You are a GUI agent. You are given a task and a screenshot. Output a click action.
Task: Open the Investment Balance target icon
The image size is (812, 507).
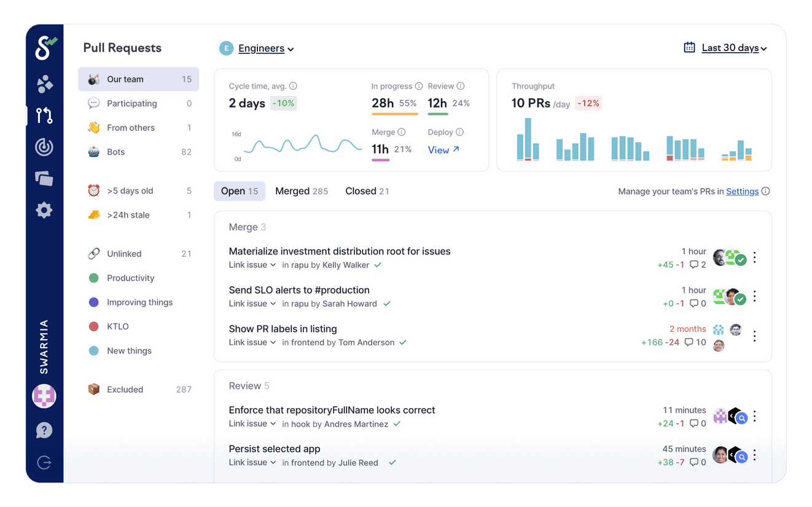44,147
